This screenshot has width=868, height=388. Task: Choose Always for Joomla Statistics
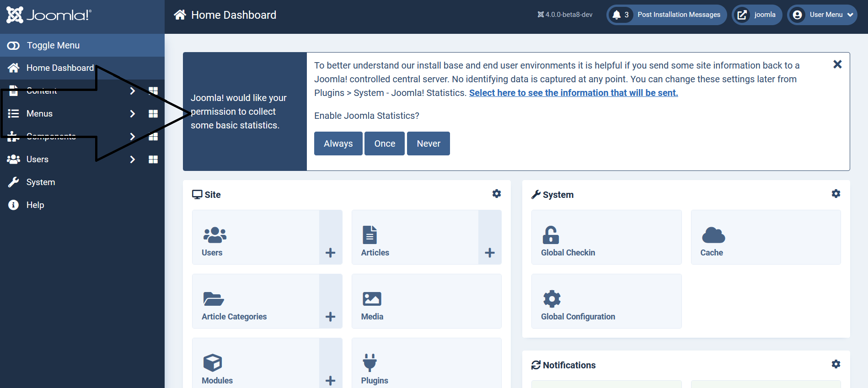[x=338, y=144]
